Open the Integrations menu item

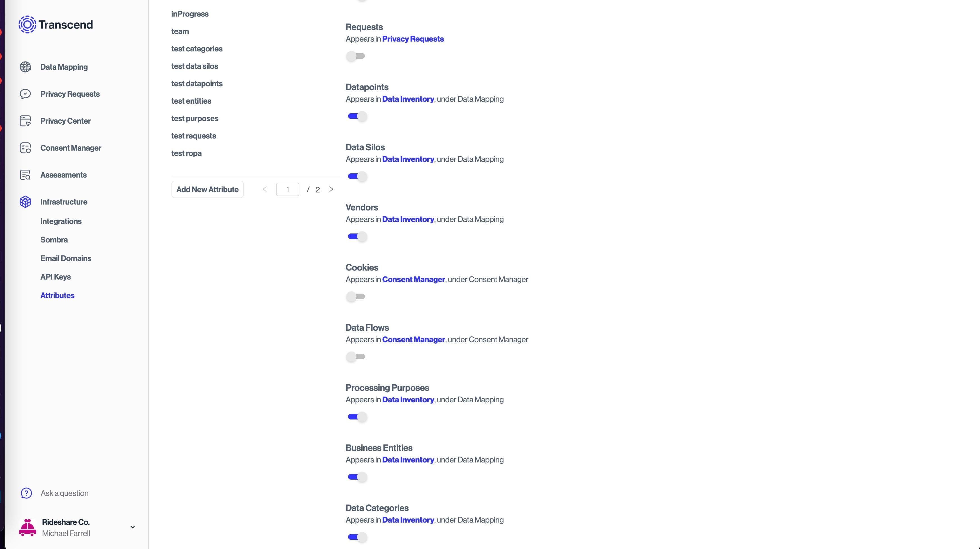click(61, 221)
